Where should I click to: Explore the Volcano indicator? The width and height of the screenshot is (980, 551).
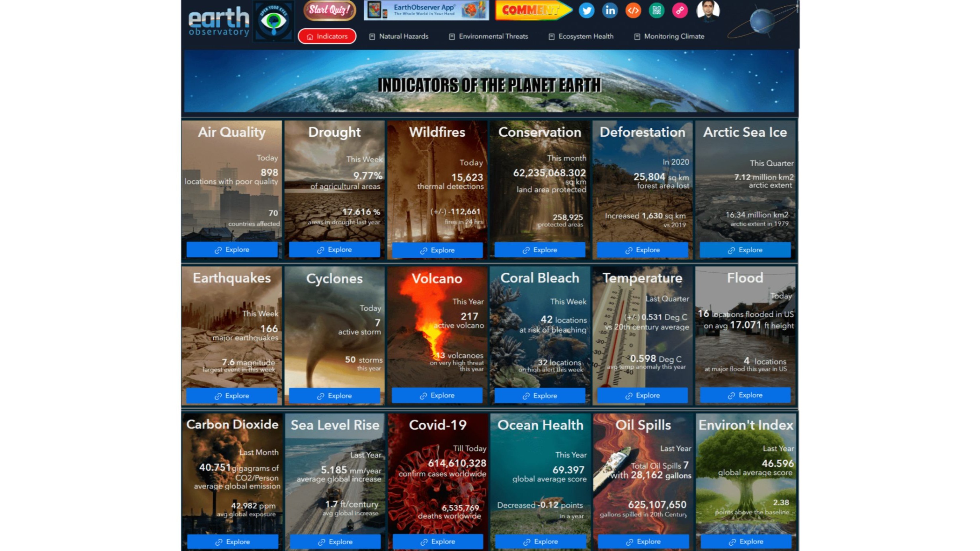(437, 395)
